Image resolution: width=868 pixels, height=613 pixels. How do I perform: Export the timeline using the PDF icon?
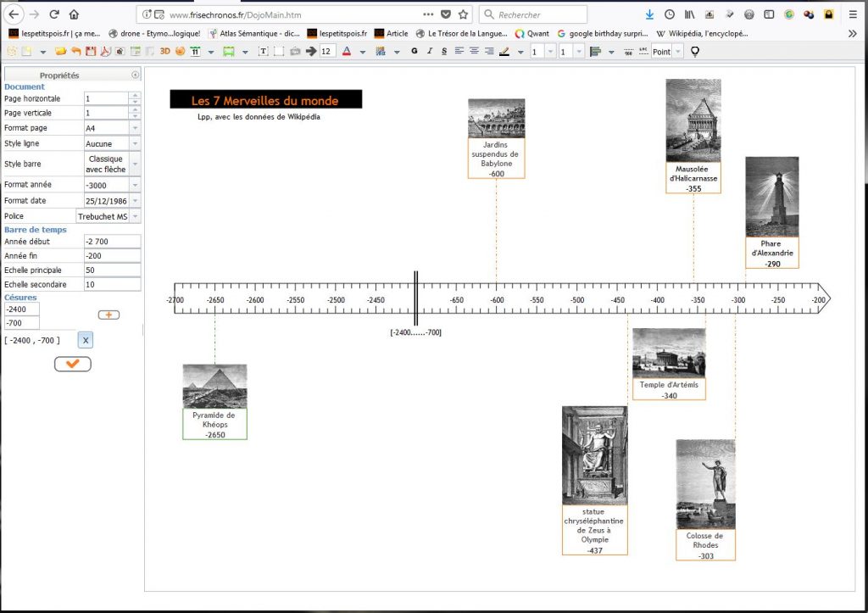point(106,52)
